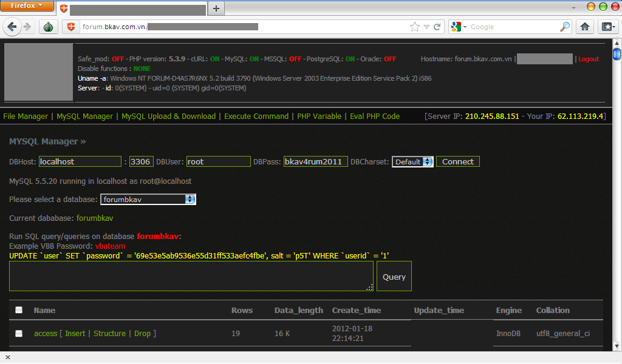622x364 pixels.
Task: Open the Firefox application menu
Action: 27,5
